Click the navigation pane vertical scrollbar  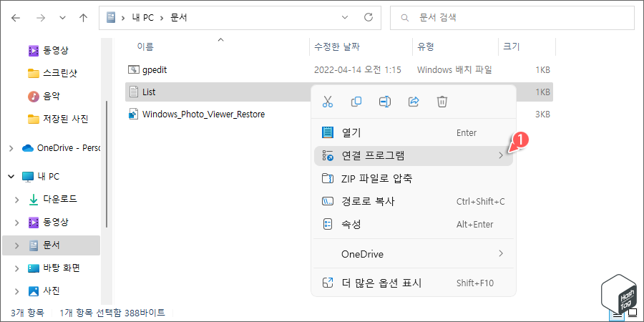pyautogui.click(x=107, y=165)
